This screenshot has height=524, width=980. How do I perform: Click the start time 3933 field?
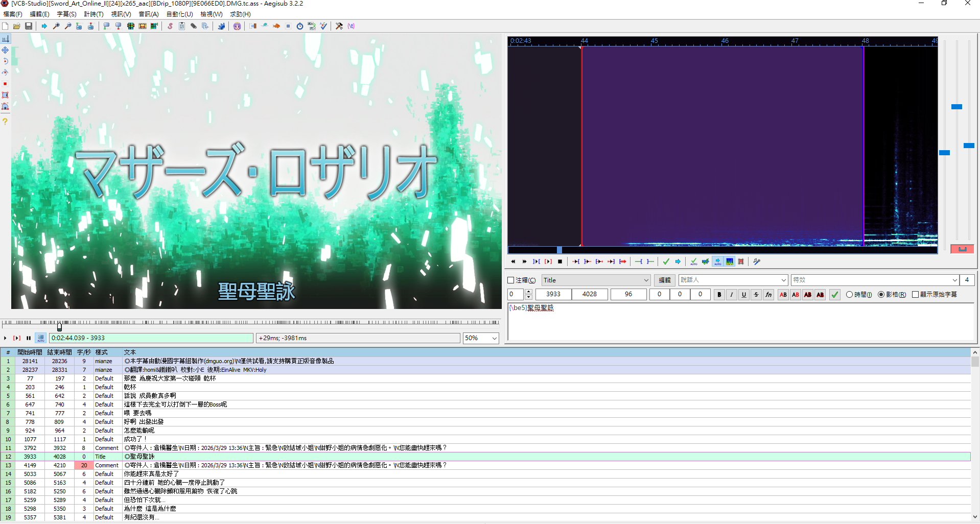coord(553,295)
